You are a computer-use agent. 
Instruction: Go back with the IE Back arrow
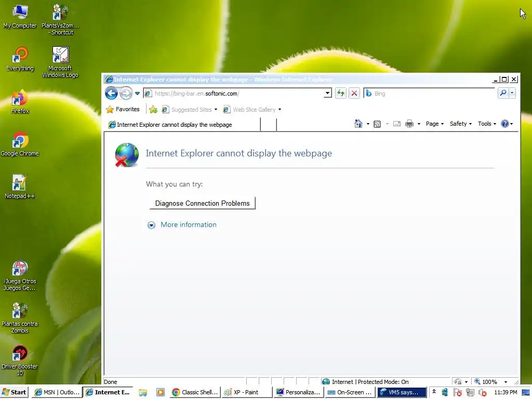pyautogui.click(x=111, y=94)
